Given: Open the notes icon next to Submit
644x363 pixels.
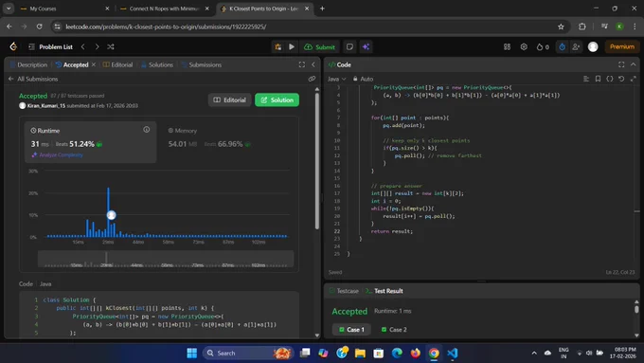Looking at the screenshot, I should 349,46.
